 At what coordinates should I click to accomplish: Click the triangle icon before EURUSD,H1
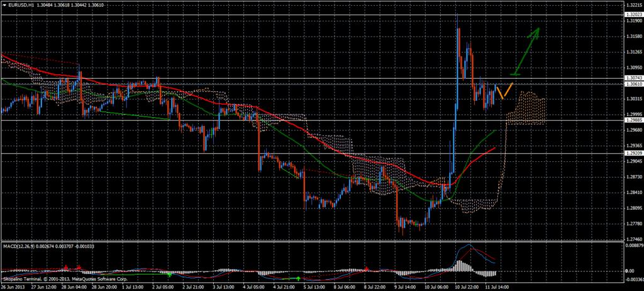(4, 4)
